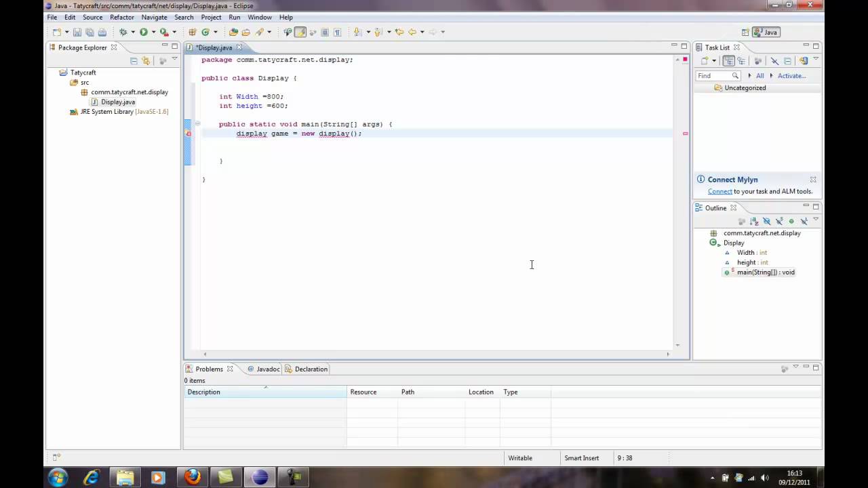Screen dimensions: 868x488
Task: Switch to the Declaration tab
Action: pos(306,369)
